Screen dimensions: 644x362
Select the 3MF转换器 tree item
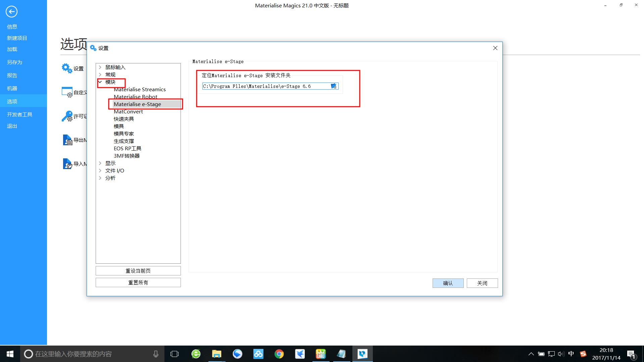coord(127,156)
